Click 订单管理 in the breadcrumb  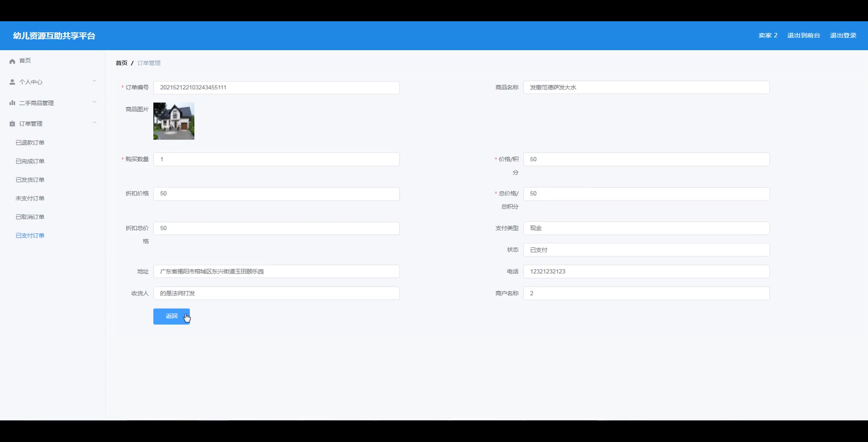click(149, 63)
